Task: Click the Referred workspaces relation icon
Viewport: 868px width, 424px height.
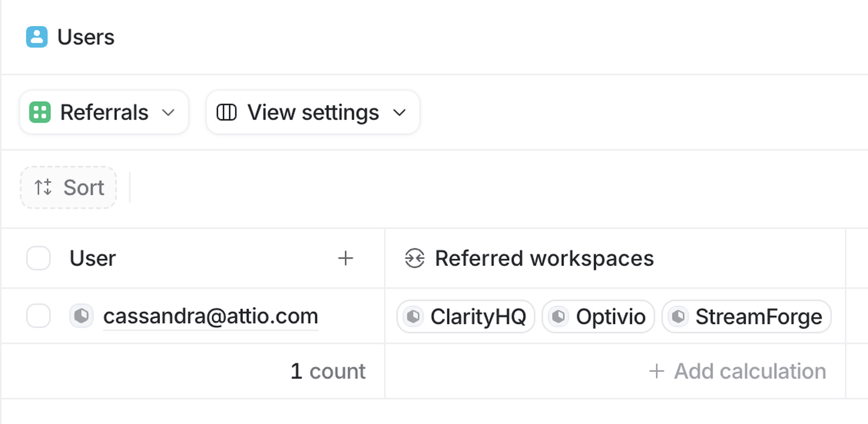Action: point(415,259)
